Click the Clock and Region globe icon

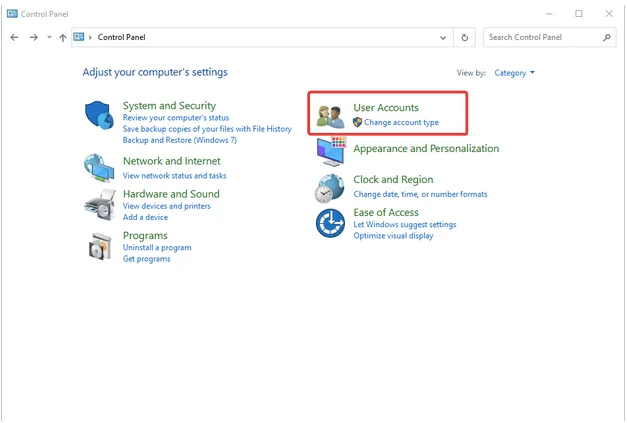point(329,188)
